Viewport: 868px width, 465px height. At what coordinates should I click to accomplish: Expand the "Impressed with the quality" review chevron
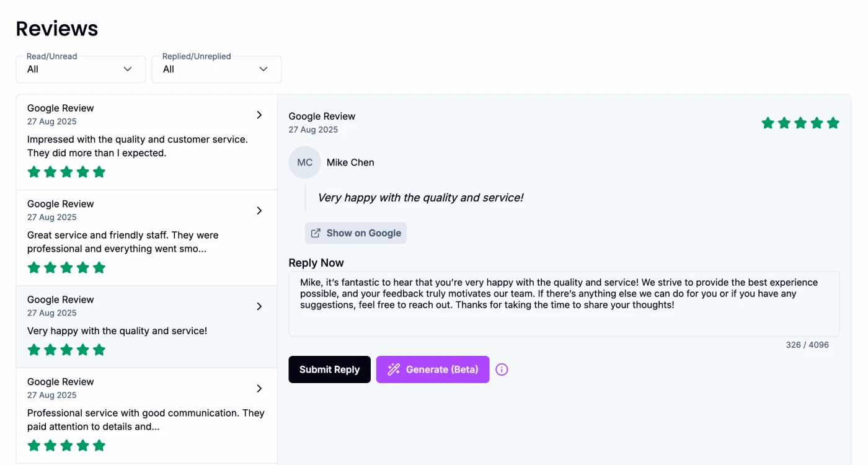[x=259, y=115]
